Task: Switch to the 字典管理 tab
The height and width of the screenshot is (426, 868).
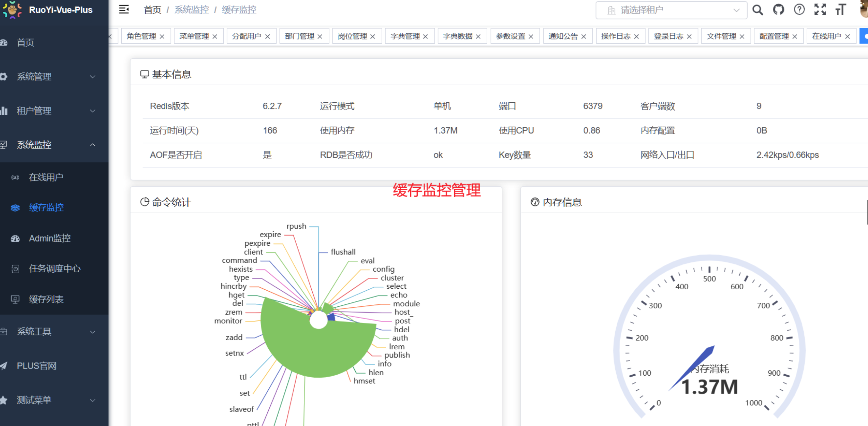Action: [x=405, y=36]
